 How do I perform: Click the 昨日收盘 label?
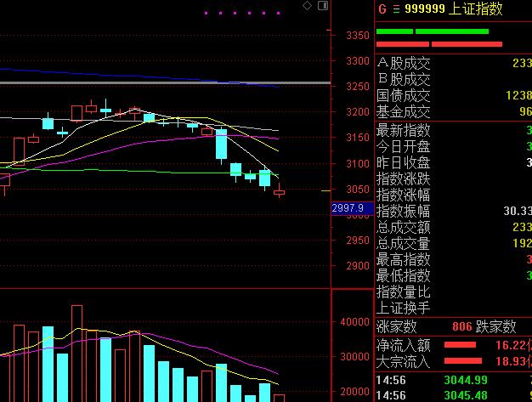coord(404,163)
